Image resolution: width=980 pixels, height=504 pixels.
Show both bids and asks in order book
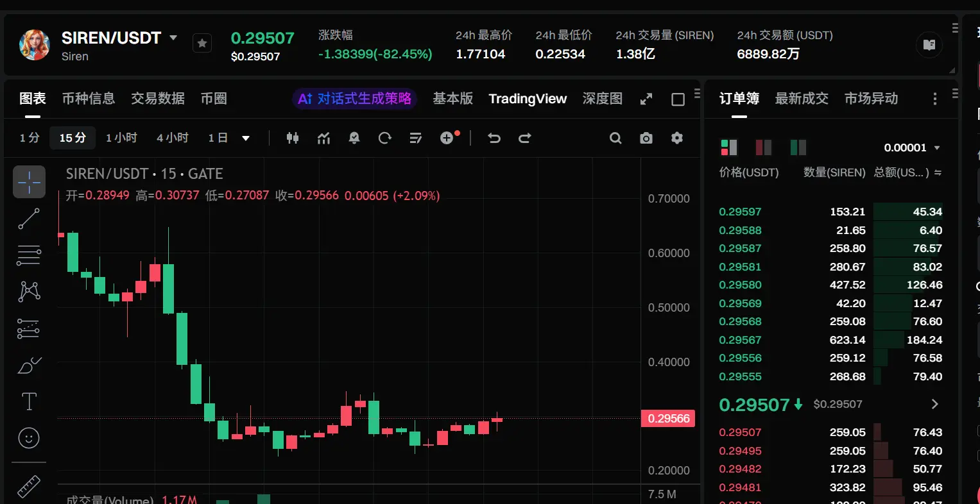click(x=729, y=147)
